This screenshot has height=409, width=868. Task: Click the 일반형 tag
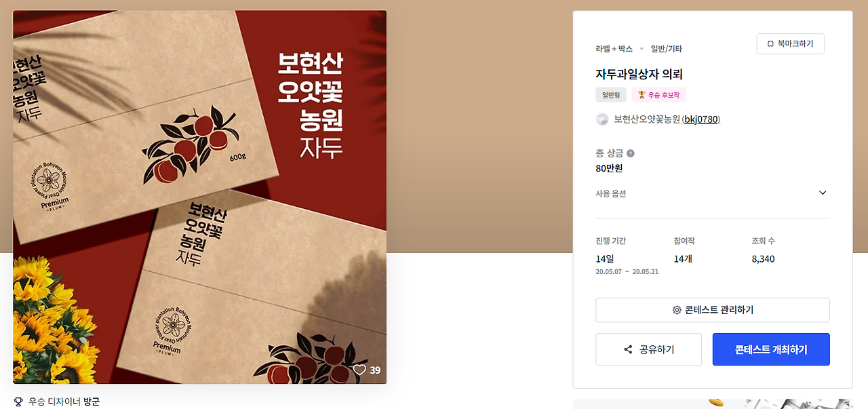611,95
